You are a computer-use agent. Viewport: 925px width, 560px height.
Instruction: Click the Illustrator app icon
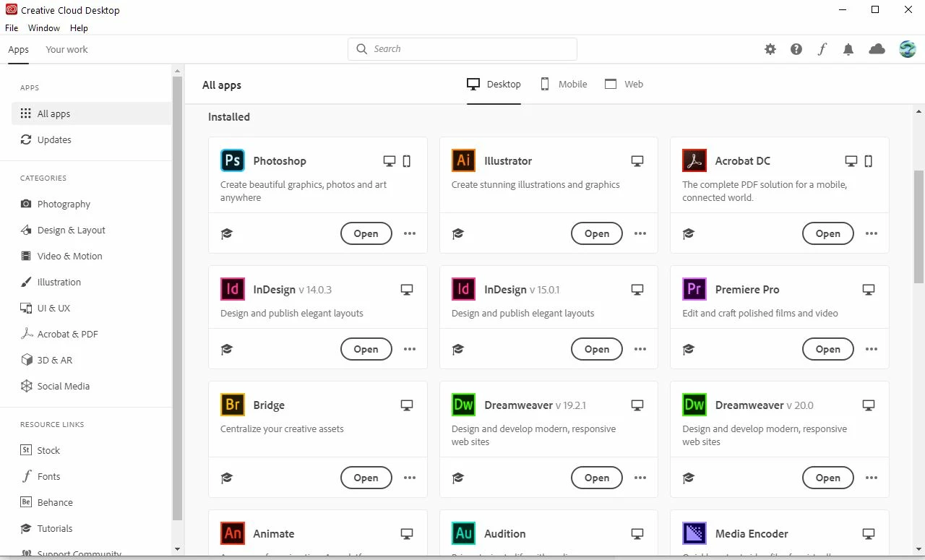pyautogui.click(x=463, y=160)
